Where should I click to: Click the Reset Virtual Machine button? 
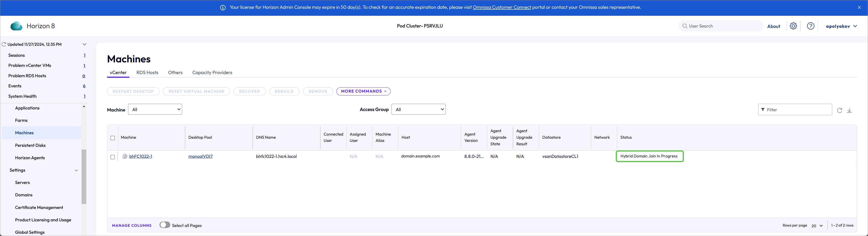[197, 91]
